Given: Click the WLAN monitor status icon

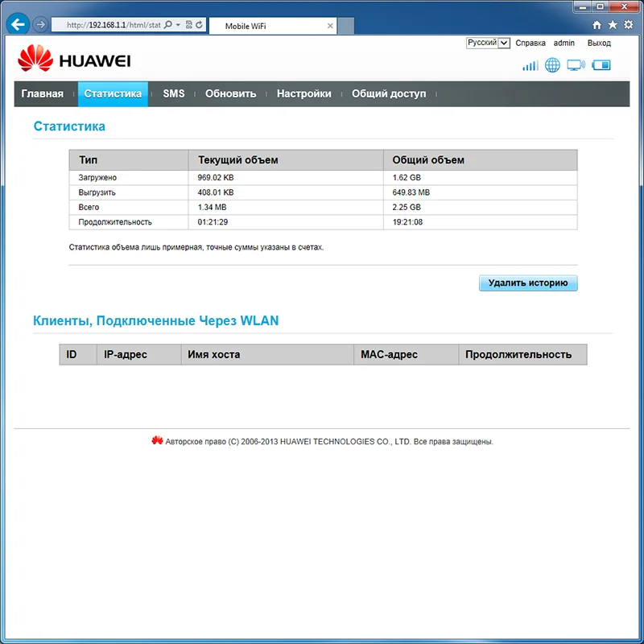Looking at the screenshot, I should point(576,65).
